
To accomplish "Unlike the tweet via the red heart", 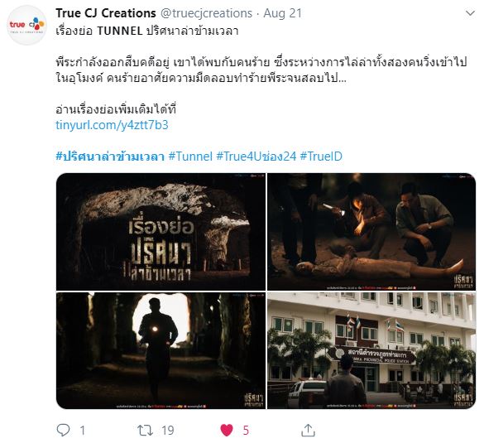I will tap(227, 430).
